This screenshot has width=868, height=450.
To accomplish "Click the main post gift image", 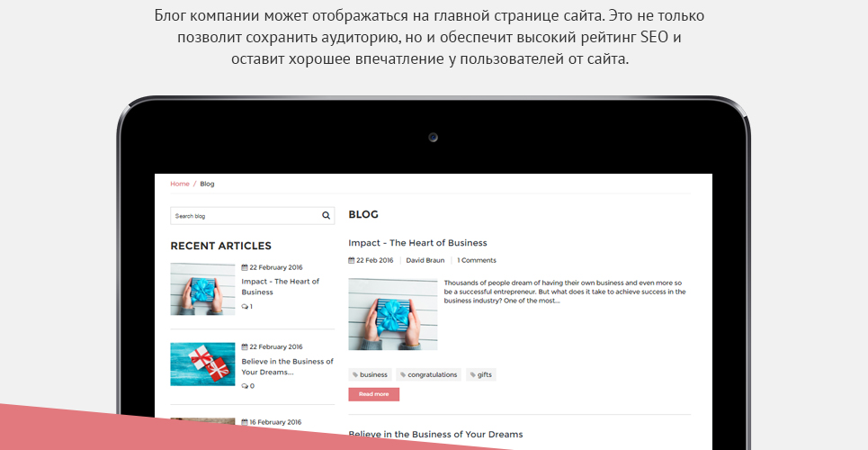I will point(392,314).
